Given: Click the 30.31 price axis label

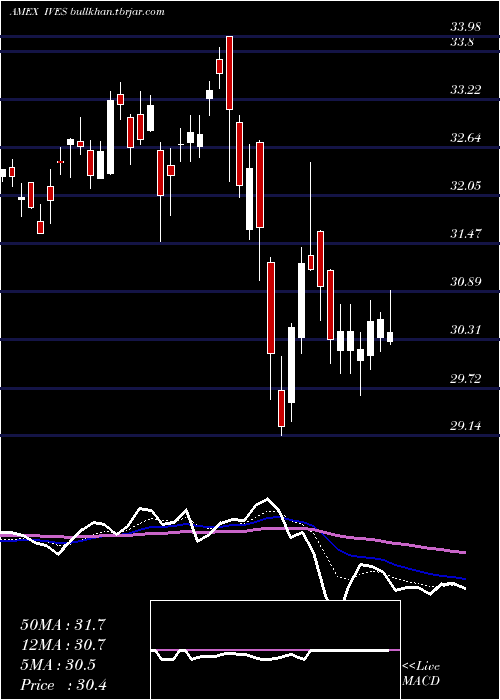Looking at the screenshot, I should point(466,330).
